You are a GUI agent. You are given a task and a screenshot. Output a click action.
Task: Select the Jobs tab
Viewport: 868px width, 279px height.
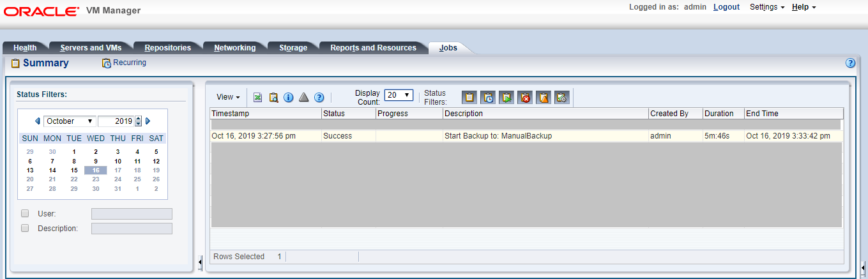pos(448,48)
